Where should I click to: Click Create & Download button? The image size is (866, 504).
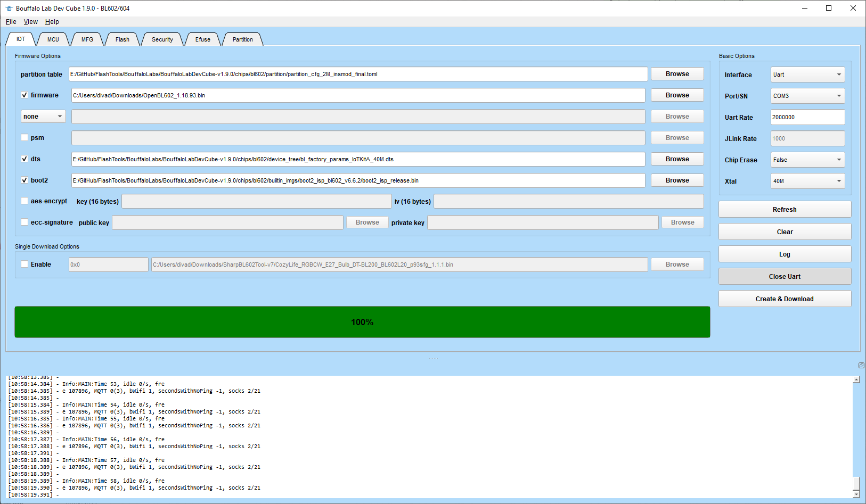(785, 299)
